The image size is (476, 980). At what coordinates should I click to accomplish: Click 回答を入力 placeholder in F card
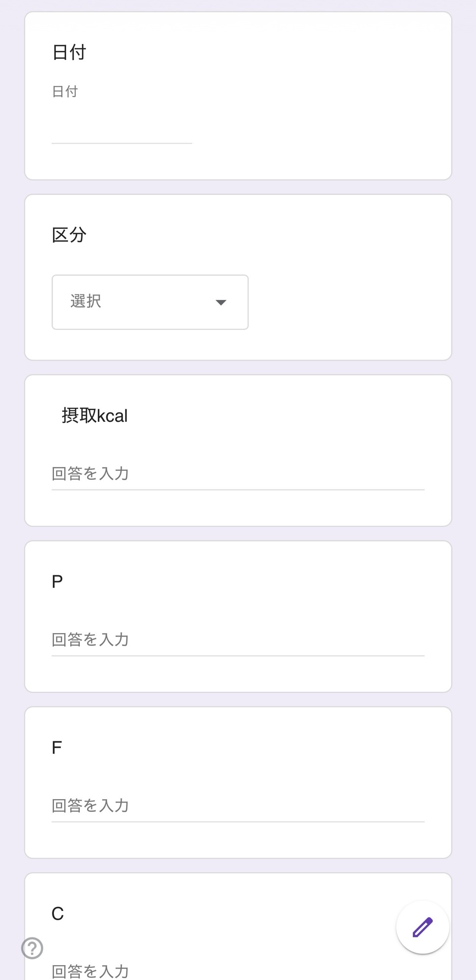(x=90, y=806)
